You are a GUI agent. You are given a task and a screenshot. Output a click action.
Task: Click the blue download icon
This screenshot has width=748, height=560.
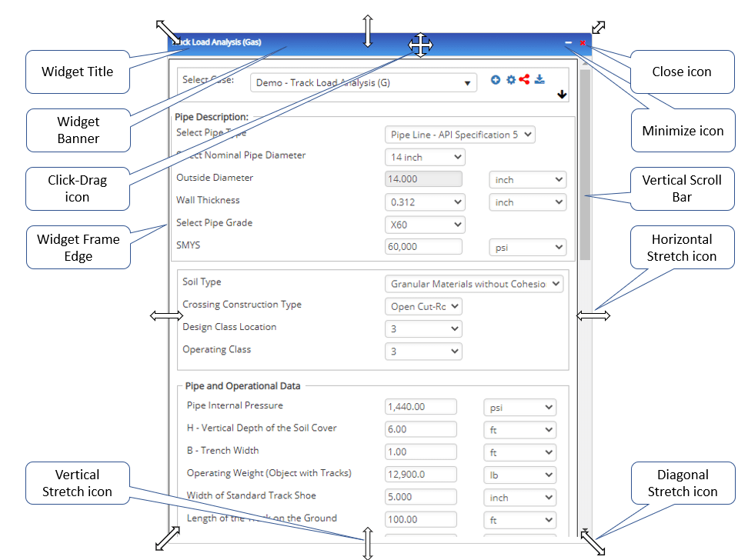[539, 79]
